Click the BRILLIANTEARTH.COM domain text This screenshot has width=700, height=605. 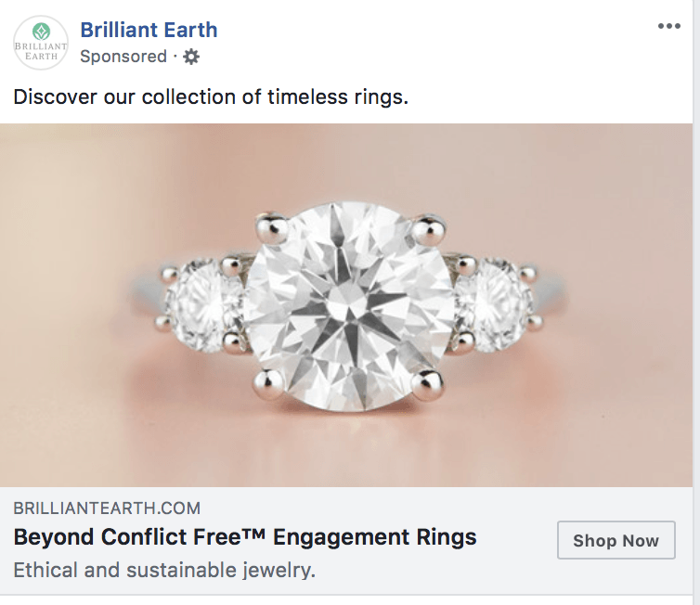tap(107, 508)
